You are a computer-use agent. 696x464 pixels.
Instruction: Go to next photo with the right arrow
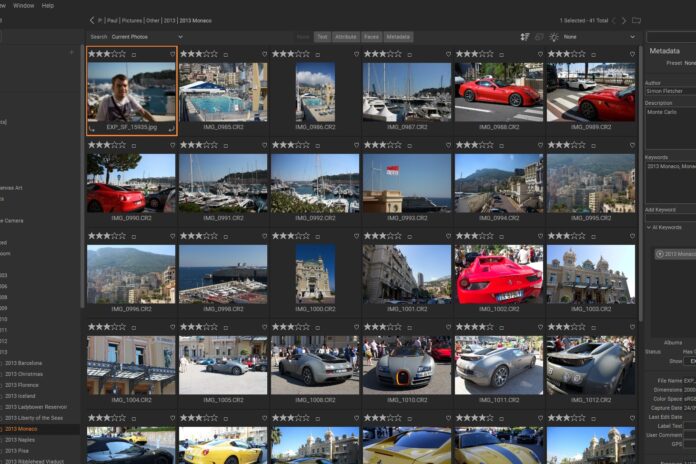click(x=624, y=20)
